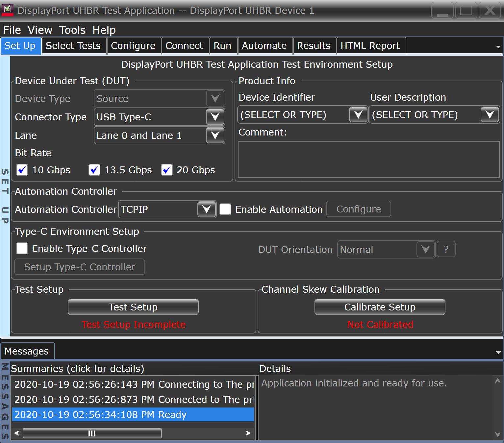Viewport: 504px width, 443px height.
Task: Uncheck the 13.5 Gbps bit rate
Action: (x=94, y=170)
